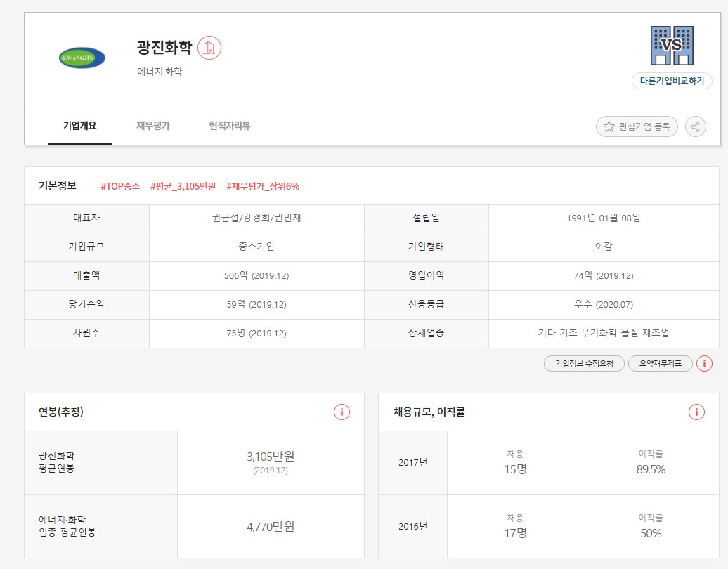
Task: Open the 요약재무제표 button
Action: pos(661,363)
